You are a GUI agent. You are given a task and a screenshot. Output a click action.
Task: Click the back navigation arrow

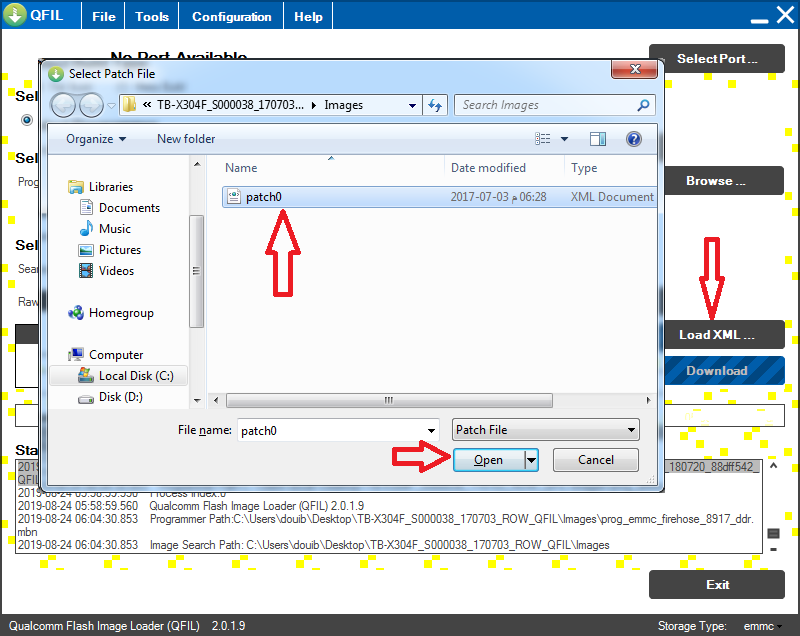[61, 104]
